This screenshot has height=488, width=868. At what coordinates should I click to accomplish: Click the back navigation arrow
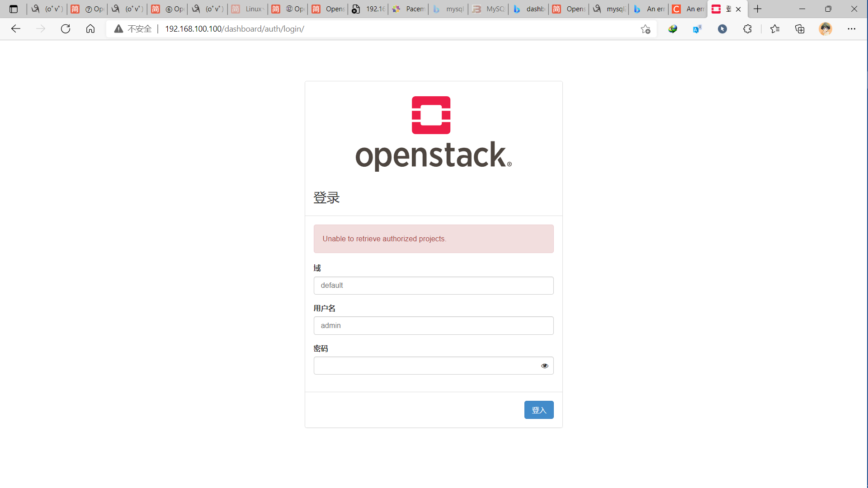tap(16, 29)
